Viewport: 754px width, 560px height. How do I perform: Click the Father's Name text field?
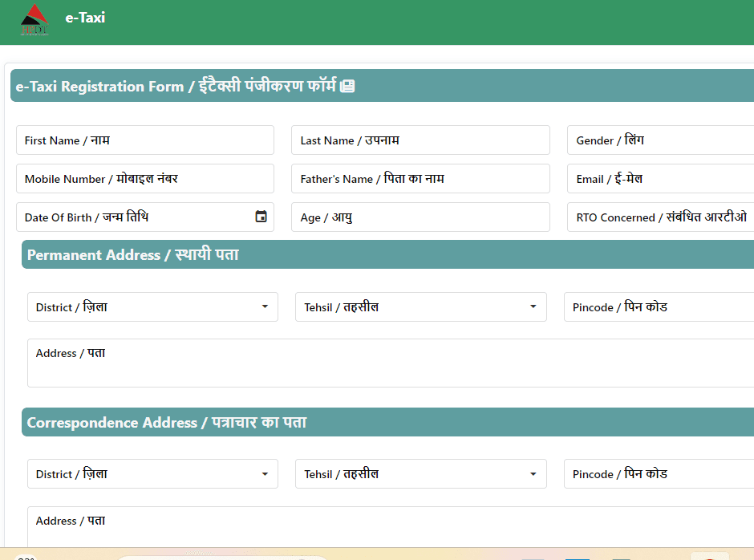click(420, 179)
